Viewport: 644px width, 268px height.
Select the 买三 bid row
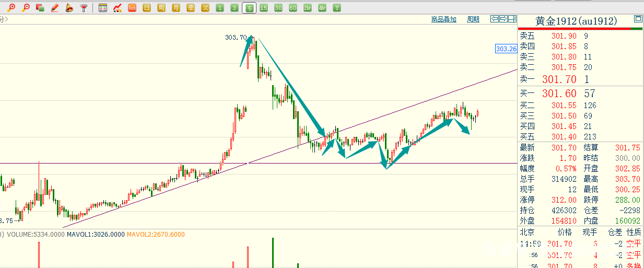click(580, 116)
